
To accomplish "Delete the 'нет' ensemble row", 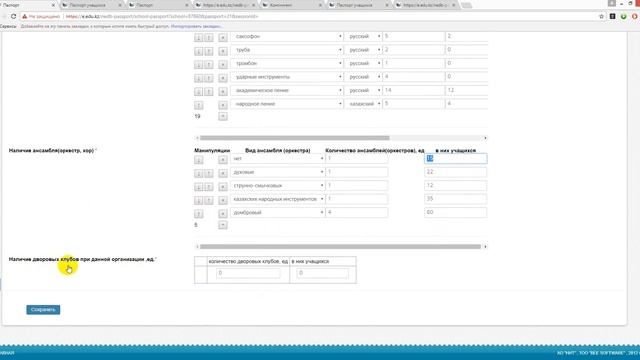I will tap(222, 160).
